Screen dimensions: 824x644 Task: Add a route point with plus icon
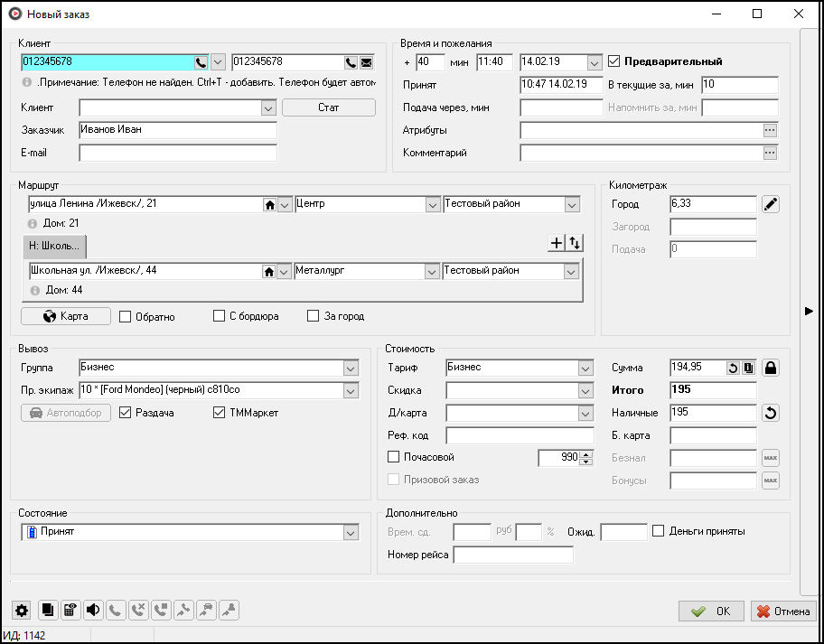[x=557, y=242]
